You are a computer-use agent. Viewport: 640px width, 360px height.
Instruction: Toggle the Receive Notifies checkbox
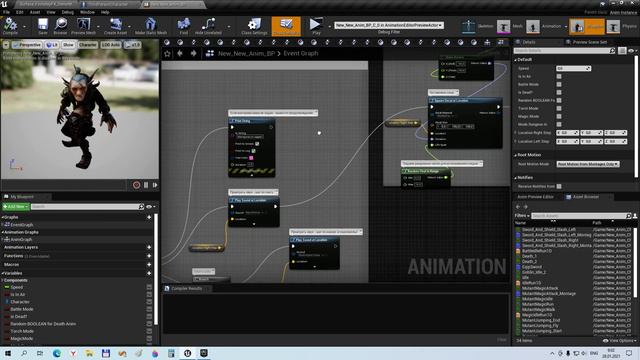click(559, 187)
